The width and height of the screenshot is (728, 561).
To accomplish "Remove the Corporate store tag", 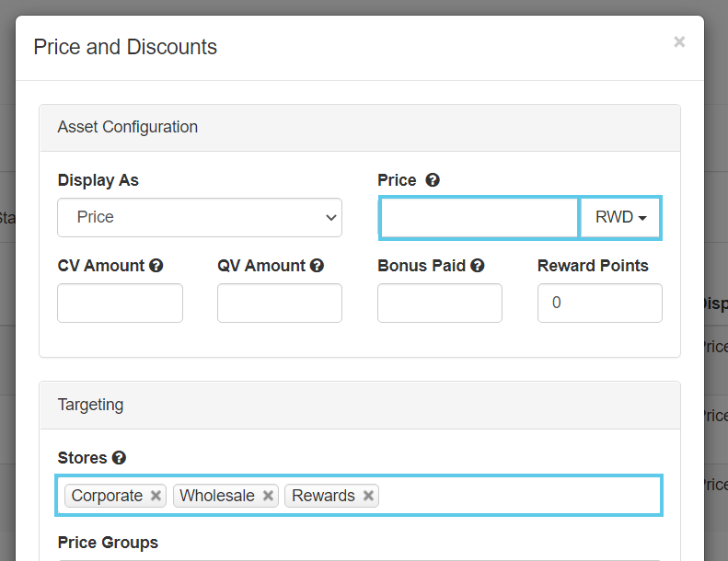I will [x=156, y=496].
